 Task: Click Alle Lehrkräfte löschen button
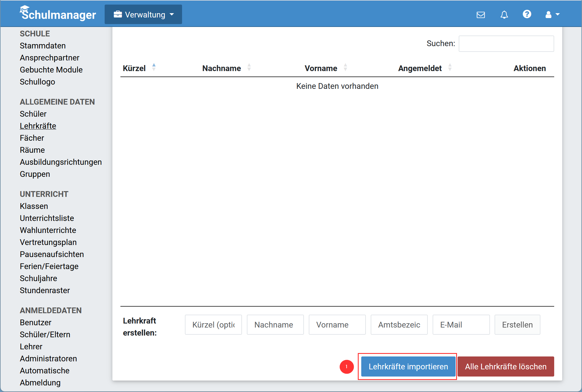pyautogui.click(x=506, y=366)
